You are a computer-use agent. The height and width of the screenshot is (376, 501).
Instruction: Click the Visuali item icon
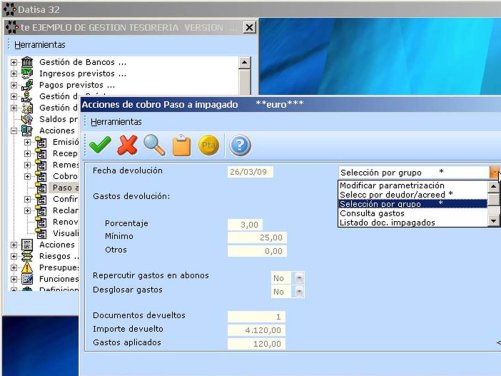[41, 233]
